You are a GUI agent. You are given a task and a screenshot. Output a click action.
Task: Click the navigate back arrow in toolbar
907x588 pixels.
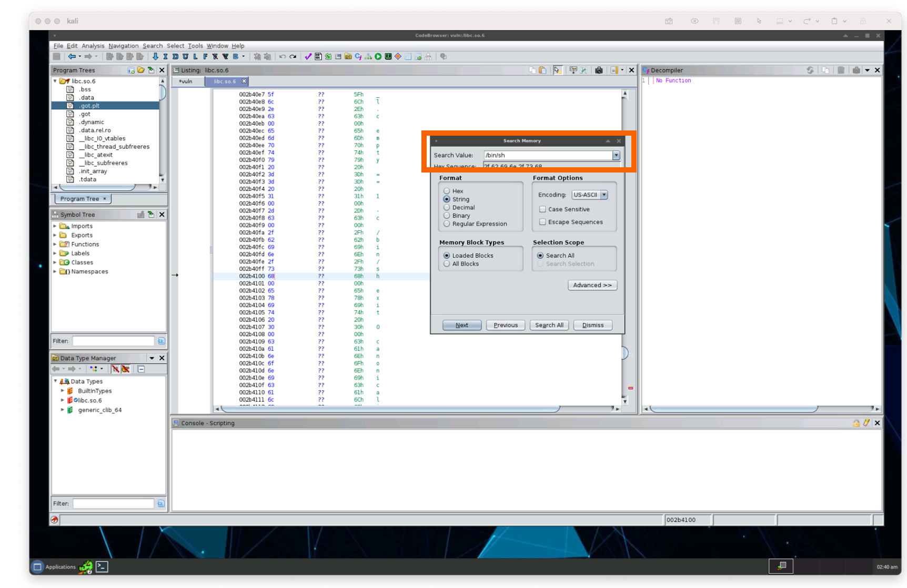coord(71,57)
